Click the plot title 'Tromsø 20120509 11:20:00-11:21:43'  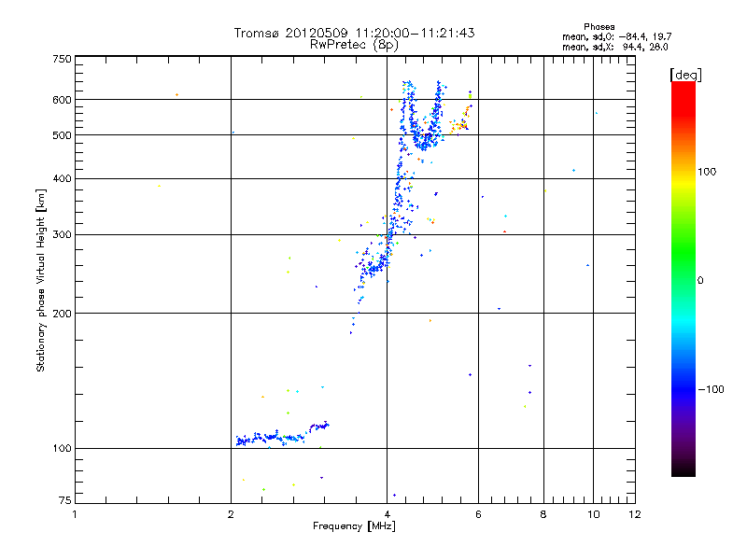[354, 33]
